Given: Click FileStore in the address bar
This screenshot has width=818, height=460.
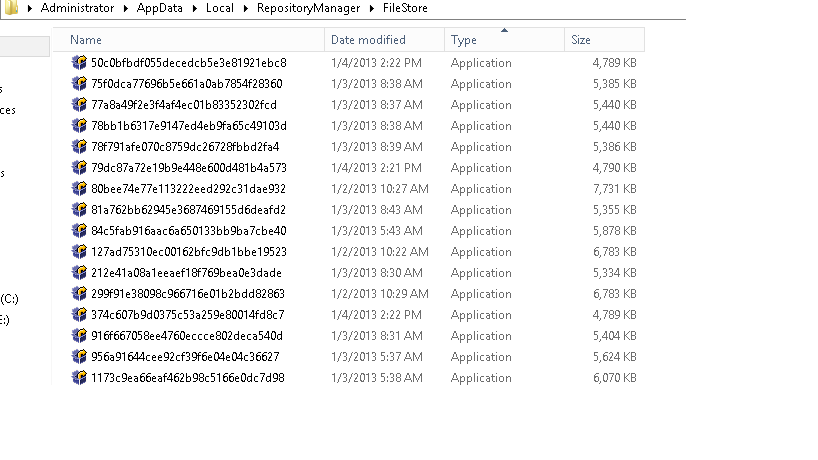Looking at the screenshot, I should [405, 8].
